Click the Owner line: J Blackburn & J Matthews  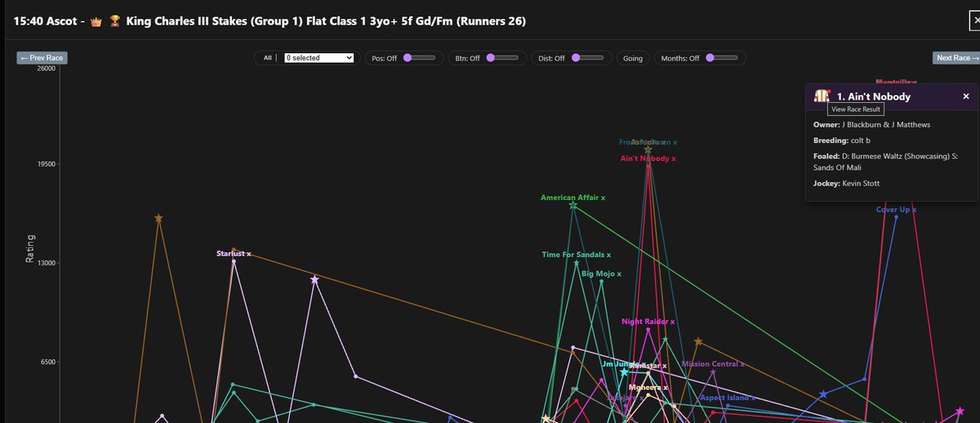871,124
